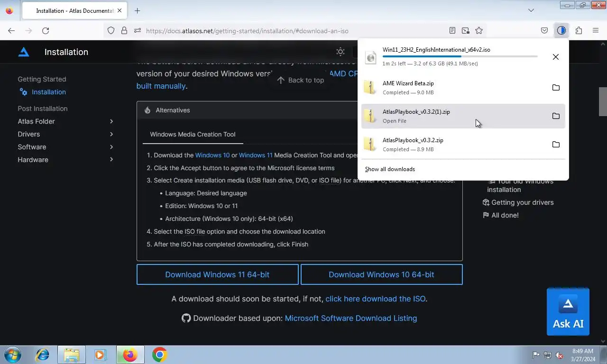The image size is (607, 364).
Task: Open the list all tabs dropdown
Action: tap(531, 10)
